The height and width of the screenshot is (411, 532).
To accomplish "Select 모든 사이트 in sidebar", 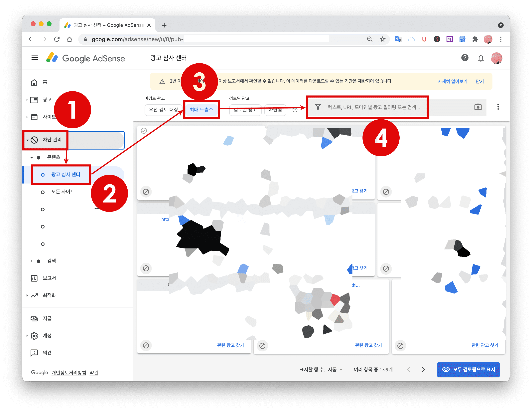I will coord(63,192).
